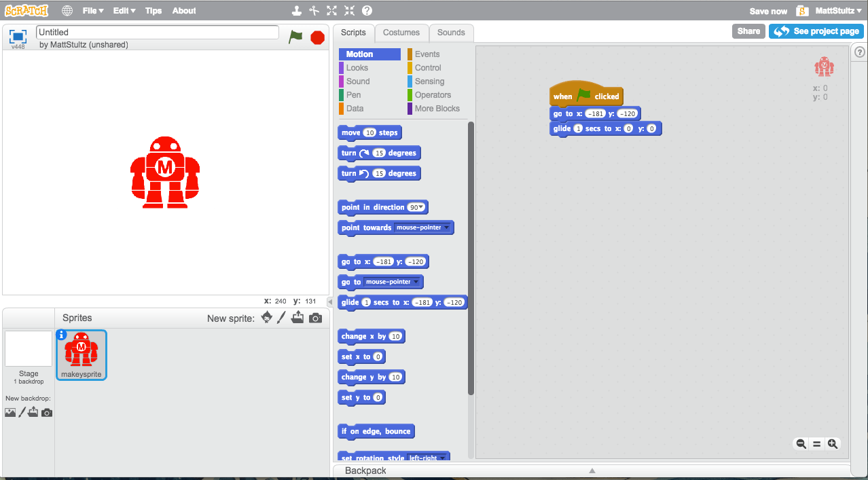Open the MattStultz account dropdown

click(838, 11)
